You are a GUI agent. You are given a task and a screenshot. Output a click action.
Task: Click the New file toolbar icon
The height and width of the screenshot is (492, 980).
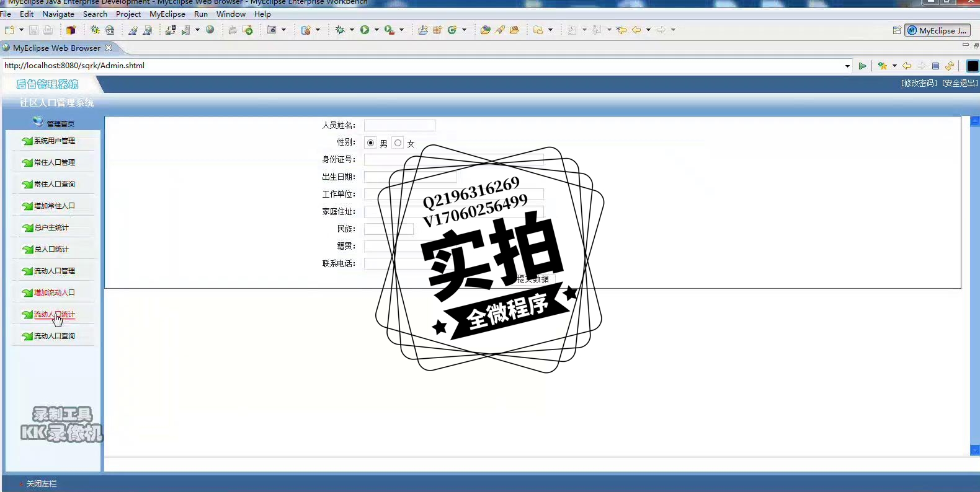tap(9, 30)
